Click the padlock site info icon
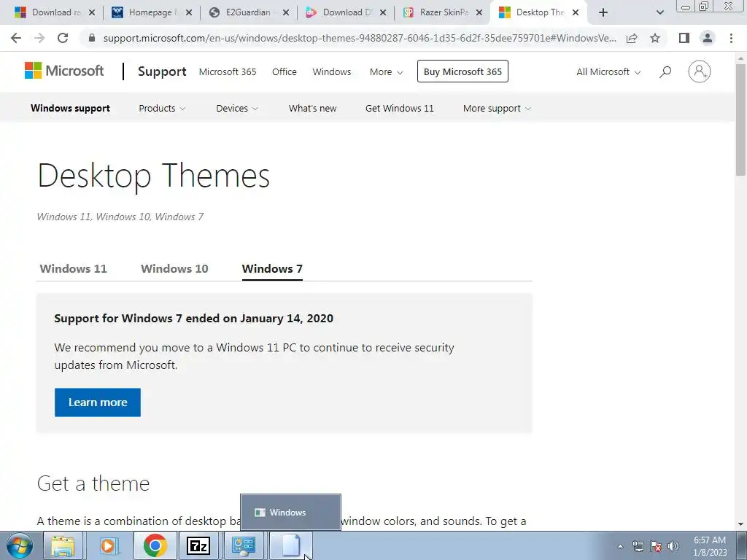The image size is (747, 560). (x=92, y=38)
